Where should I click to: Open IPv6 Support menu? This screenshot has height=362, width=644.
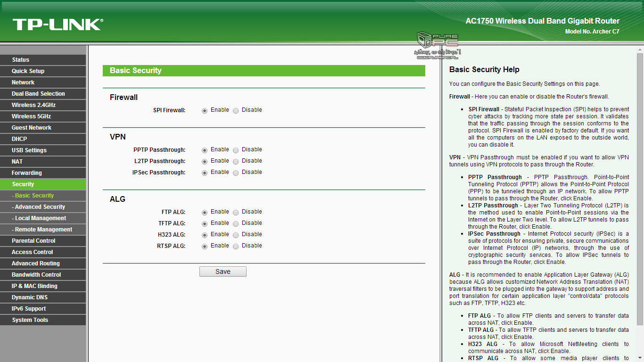[43, 309]
